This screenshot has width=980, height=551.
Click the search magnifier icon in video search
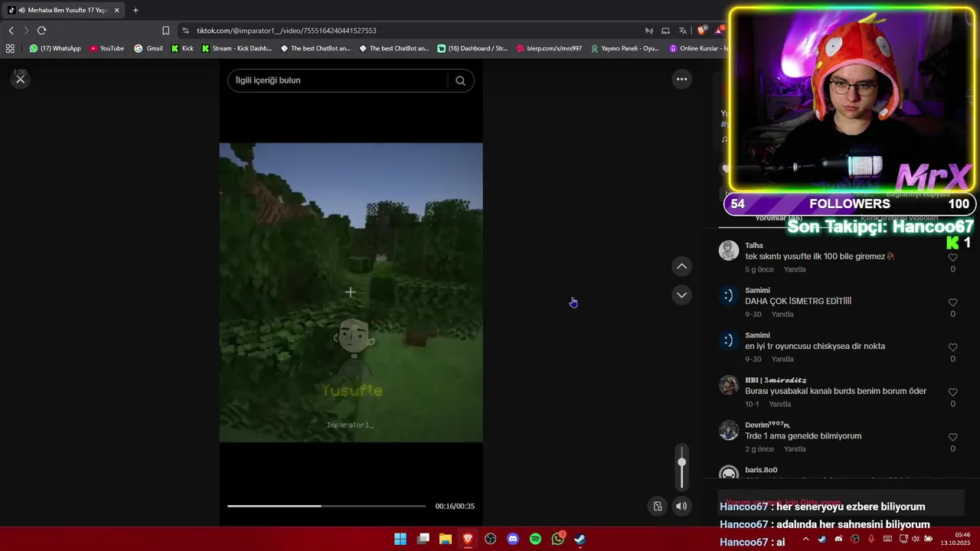[x=460, y=80]
